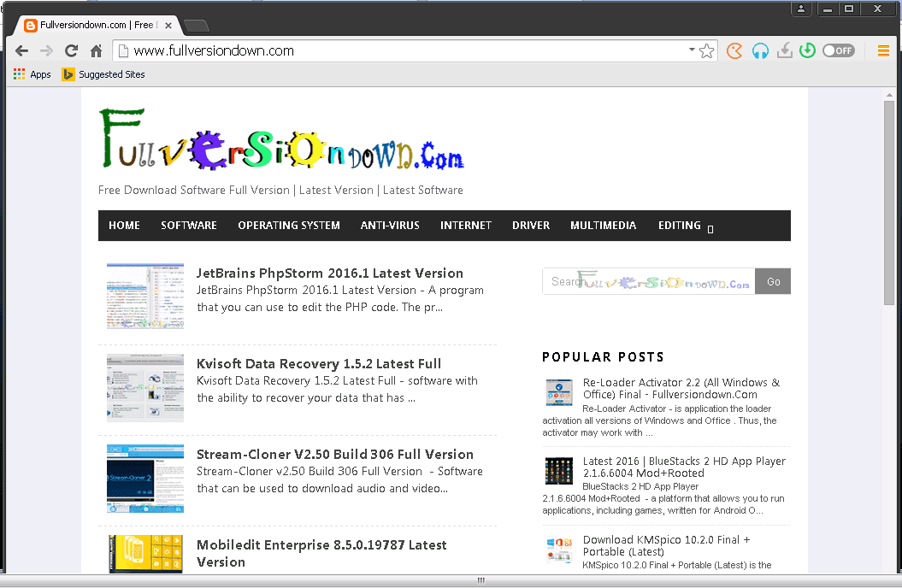Click the KMSpico small thumbnail
The image size is (902, 588).
(558, 550)
